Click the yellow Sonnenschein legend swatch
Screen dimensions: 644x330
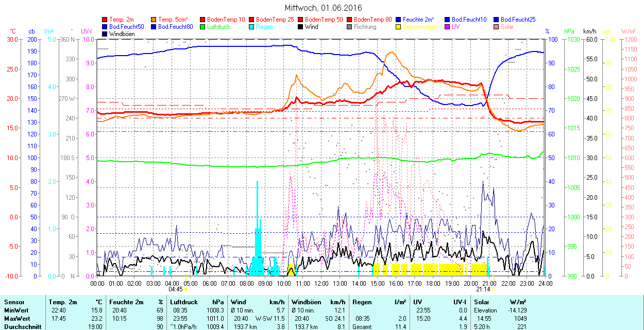[x=398, y=27]
